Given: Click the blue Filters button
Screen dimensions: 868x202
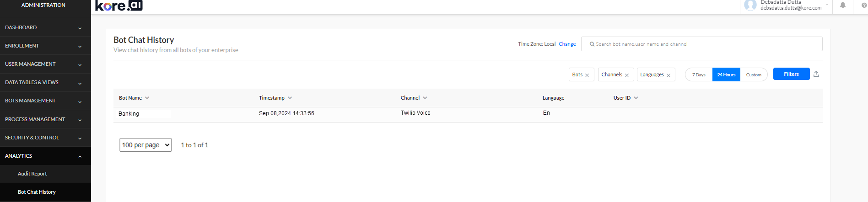Looking at the screenshot, I should [791, 74].
